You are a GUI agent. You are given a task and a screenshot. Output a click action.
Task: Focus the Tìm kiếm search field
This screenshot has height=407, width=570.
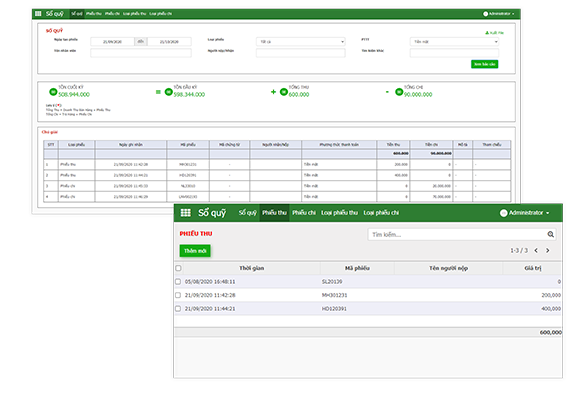click(458, 234)
